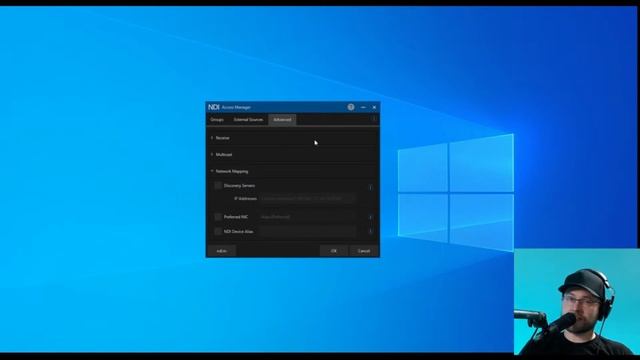
Task: Switch to the External Sources tab
Action: (x=248, y=120)
